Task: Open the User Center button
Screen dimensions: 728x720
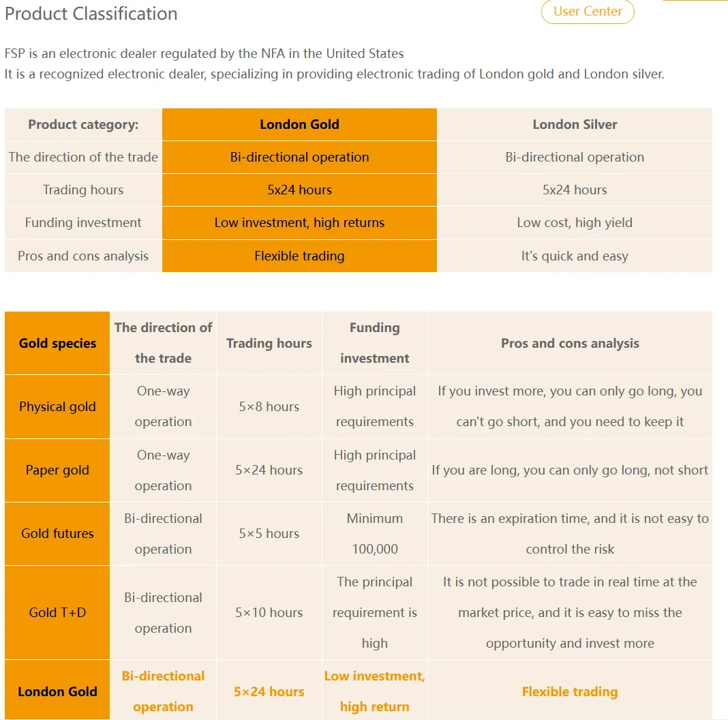Action: (588, 11)
